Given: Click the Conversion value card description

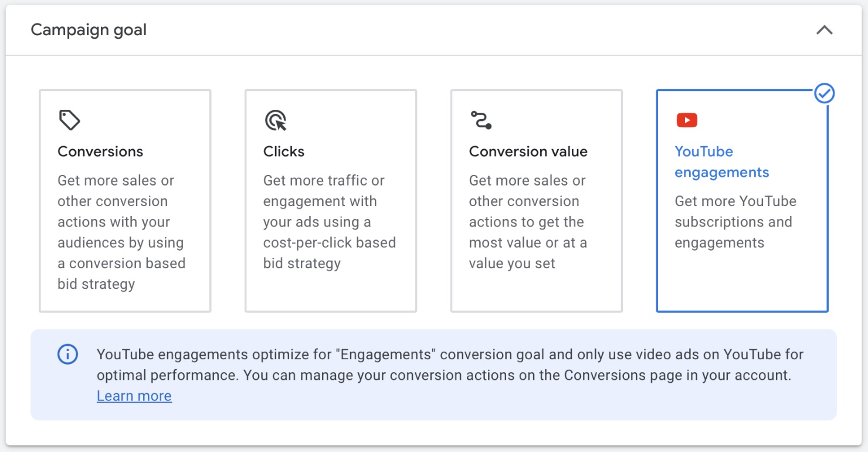Looking at the screenshot, I should point(527,222).
